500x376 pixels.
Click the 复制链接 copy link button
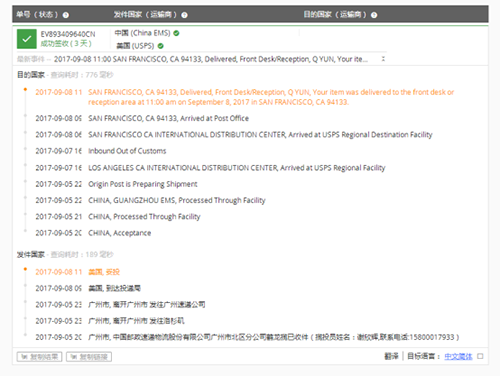89,357
